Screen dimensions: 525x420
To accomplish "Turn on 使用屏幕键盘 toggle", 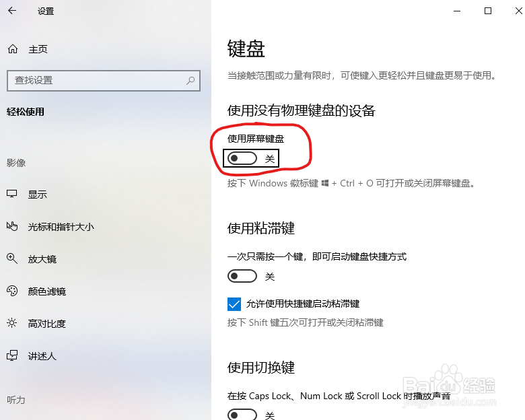I will point(242,158).
